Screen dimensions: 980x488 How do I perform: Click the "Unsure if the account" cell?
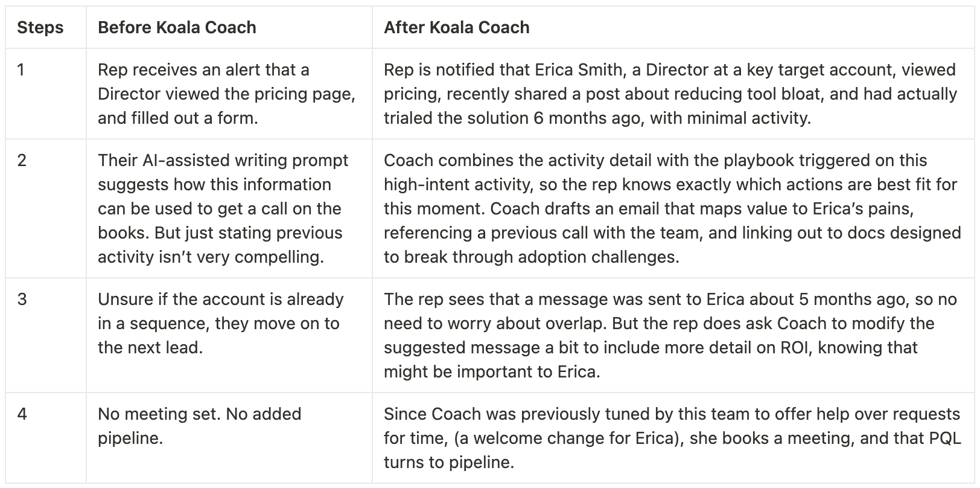pos(220,300)
